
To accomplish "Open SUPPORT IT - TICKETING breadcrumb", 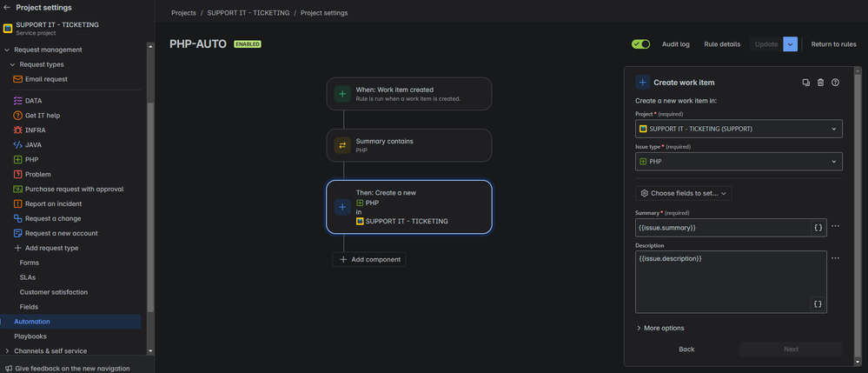I will [248, 13].
